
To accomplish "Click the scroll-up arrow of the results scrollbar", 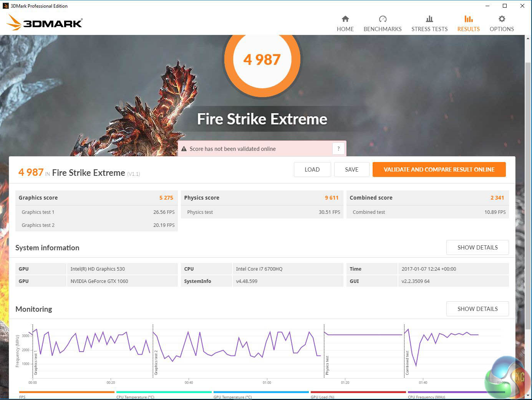I will (528, 38).
